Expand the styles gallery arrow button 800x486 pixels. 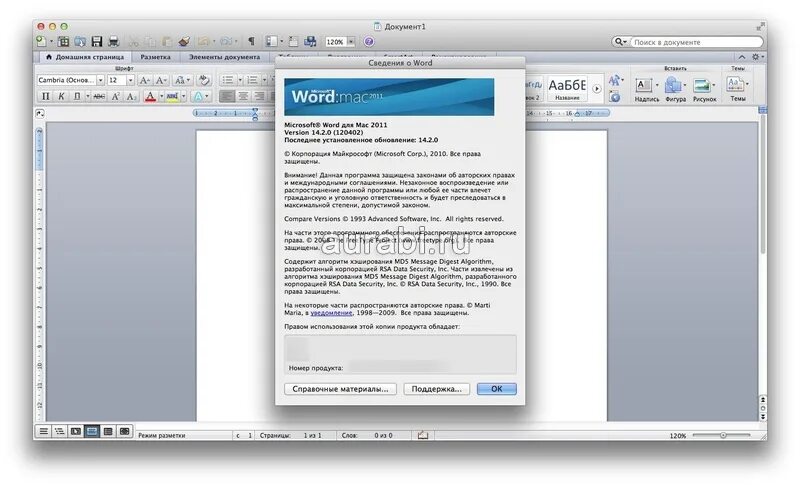[596, 89]
